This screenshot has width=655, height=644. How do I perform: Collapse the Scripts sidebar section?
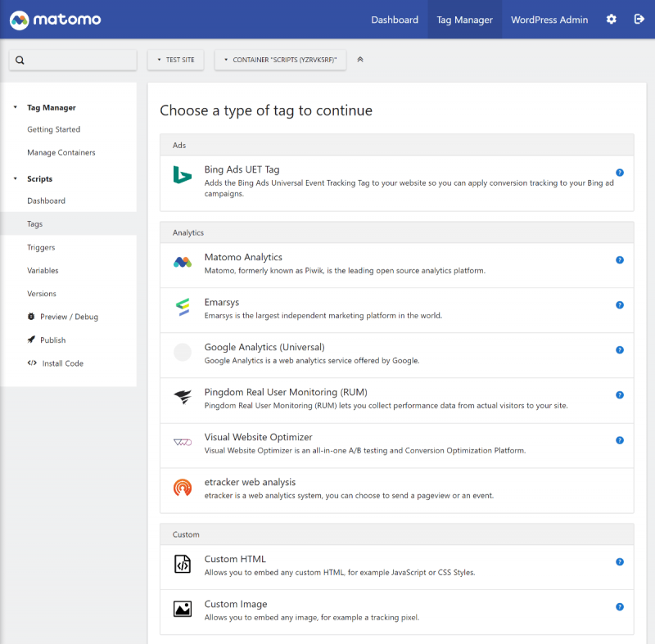[x=16, y=178]
